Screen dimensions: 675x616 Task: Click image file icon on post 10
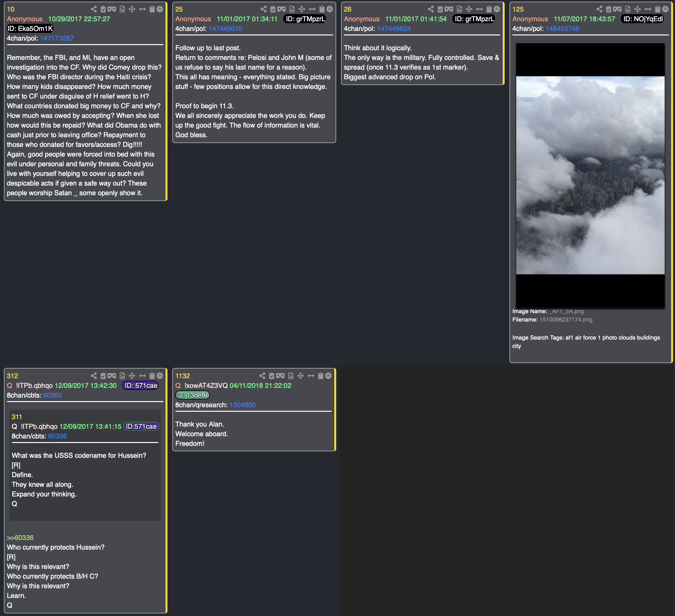[122, 9]
